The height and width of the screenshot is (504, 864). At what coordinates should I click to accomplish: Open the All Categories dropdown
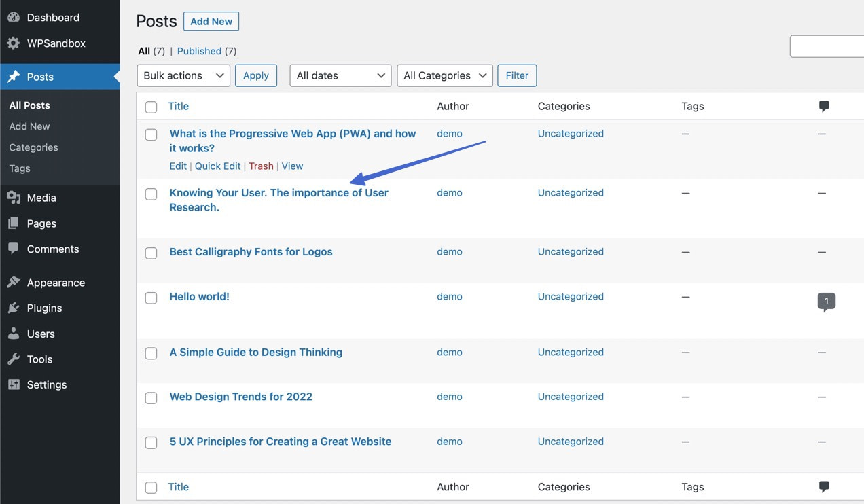tap(444, 75)
